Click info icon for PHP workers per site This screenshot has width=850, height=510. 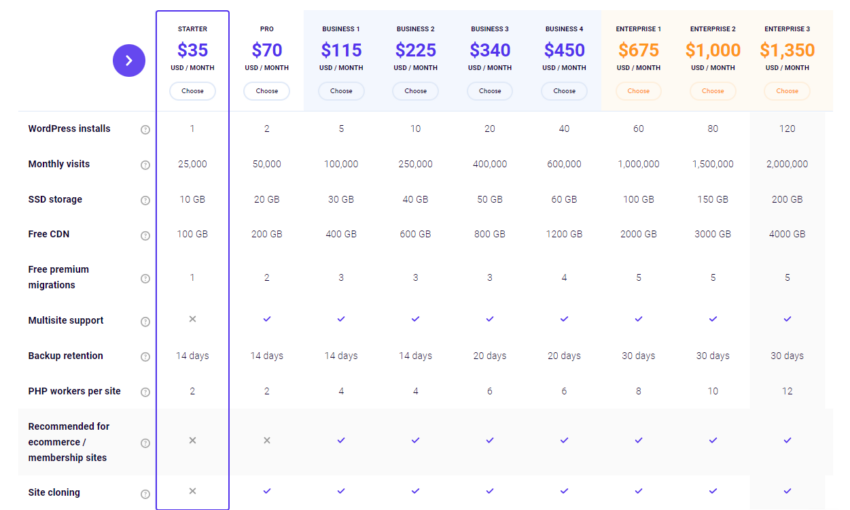click(145, 392)
